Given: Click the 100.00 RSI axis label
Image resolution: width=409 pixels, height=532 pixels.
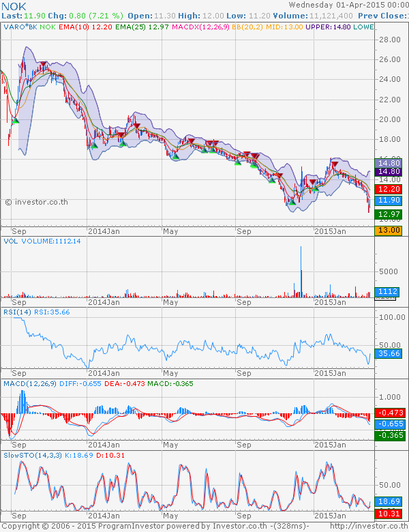Looking at the screenshot, I should click(392, 318).
